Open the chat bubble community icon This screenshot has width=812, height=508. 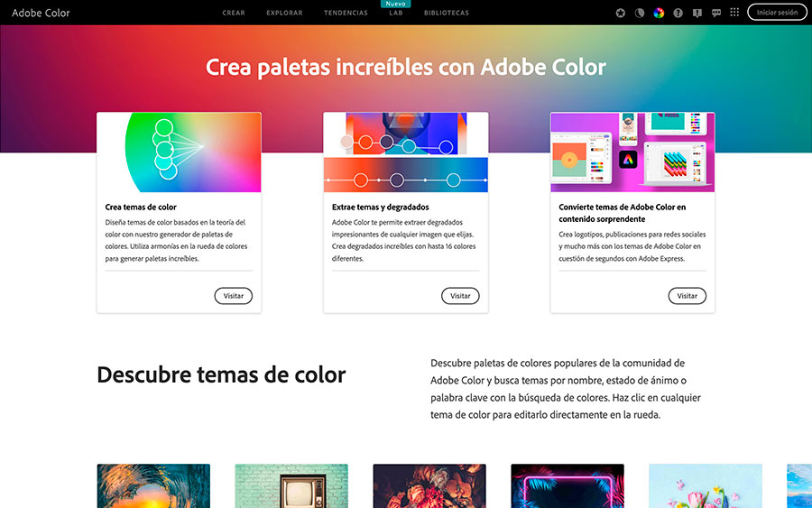(716, 14)
